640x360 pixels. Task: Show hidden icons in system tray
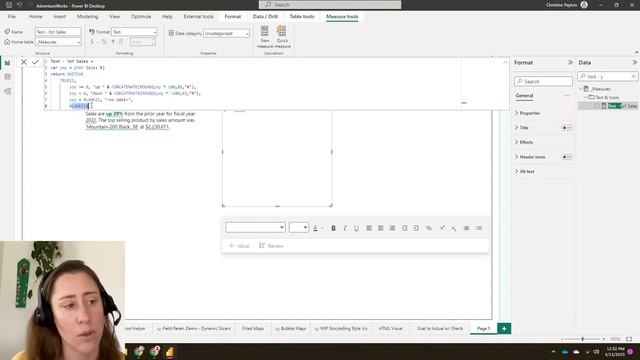point(553,351)
